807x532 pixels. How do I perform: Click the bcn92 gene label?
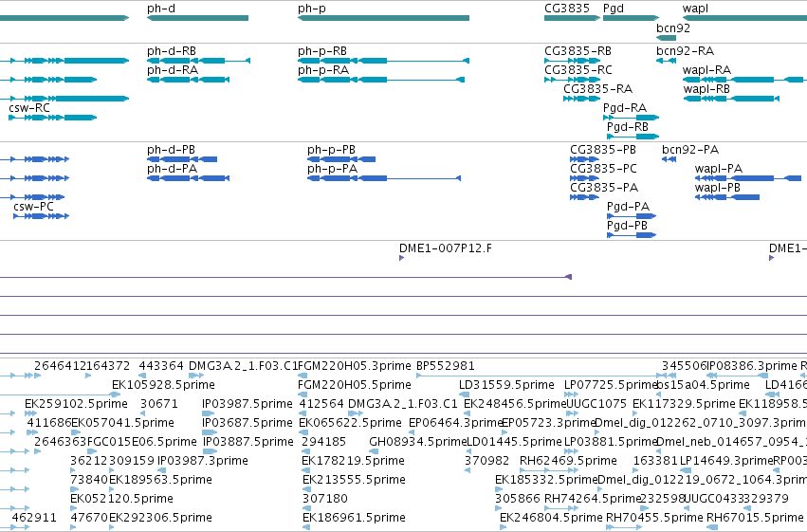click(673, 28)
